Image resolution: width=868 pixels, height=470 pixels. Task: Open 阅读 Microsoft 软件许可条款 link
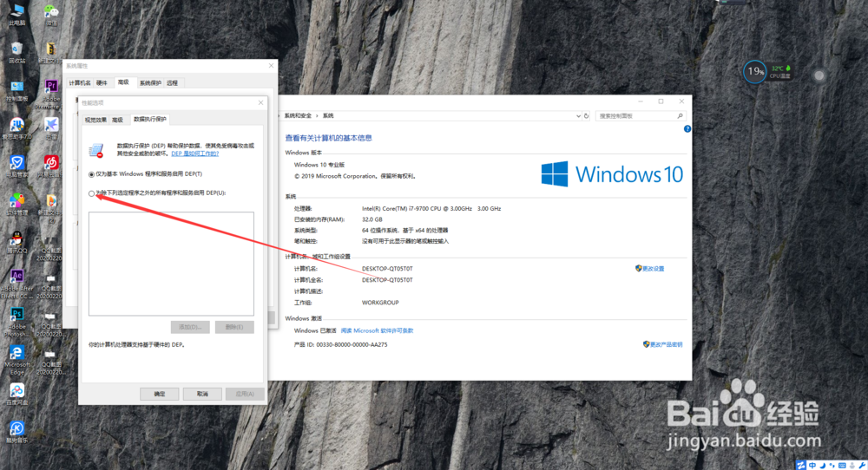pos(377,330)
